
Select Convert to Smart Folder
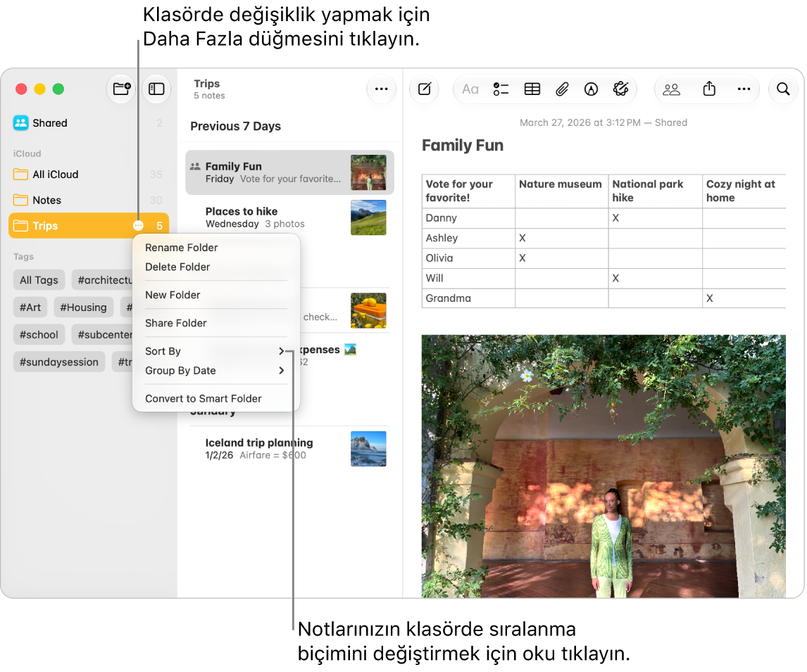204,399
